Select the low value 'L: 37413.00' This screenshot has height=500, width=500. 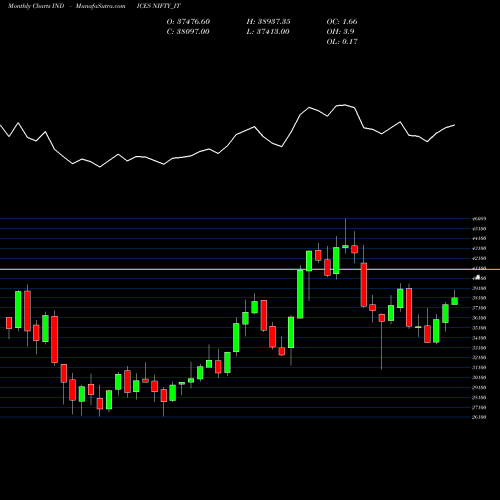pos(268,32)
